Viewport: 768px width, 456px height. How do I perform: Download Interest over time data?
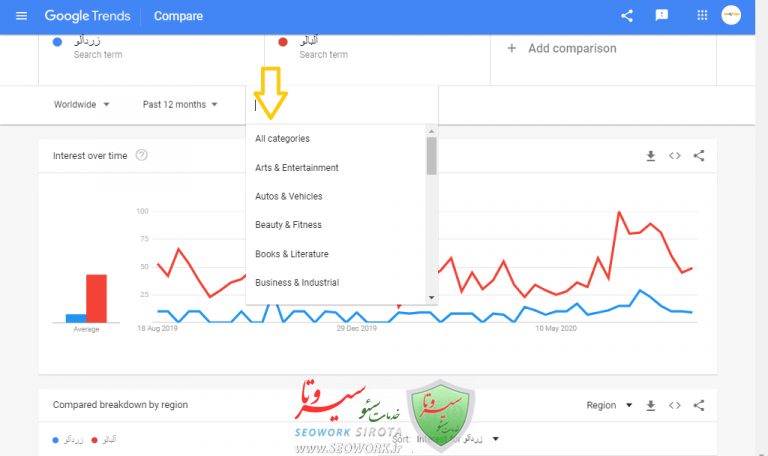651,156
